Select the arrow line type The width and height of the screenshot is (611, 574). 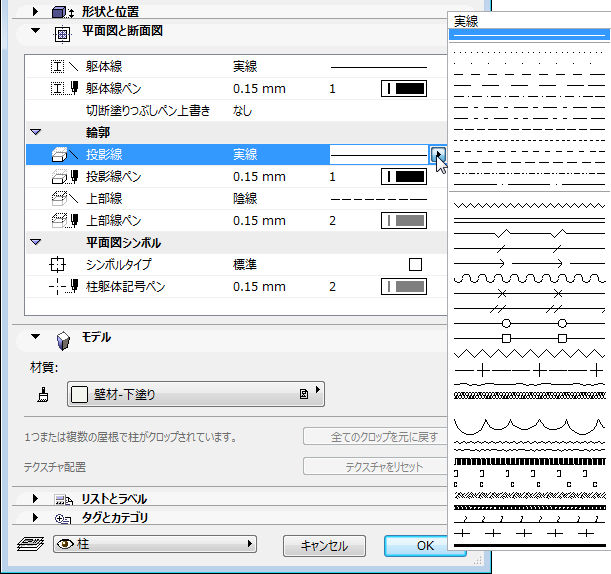(x=529, y=264)
